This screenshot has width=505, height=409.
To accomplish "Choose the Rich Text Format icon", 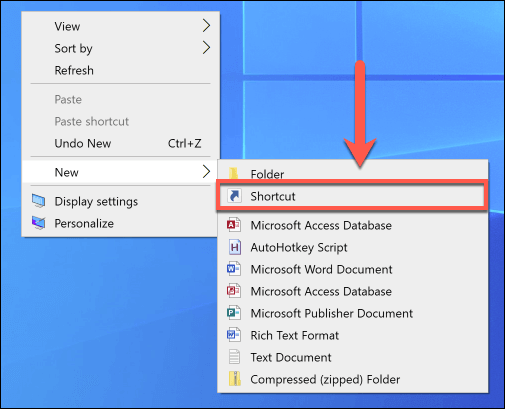I will click(234, 335).
